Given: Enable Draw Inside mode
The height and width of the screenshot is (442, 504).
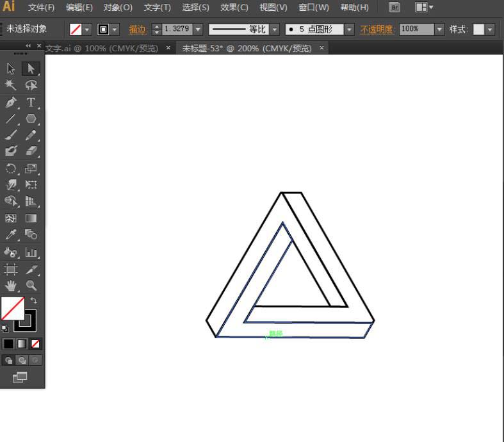Looking at the screenshot, I should coord(35,361).
